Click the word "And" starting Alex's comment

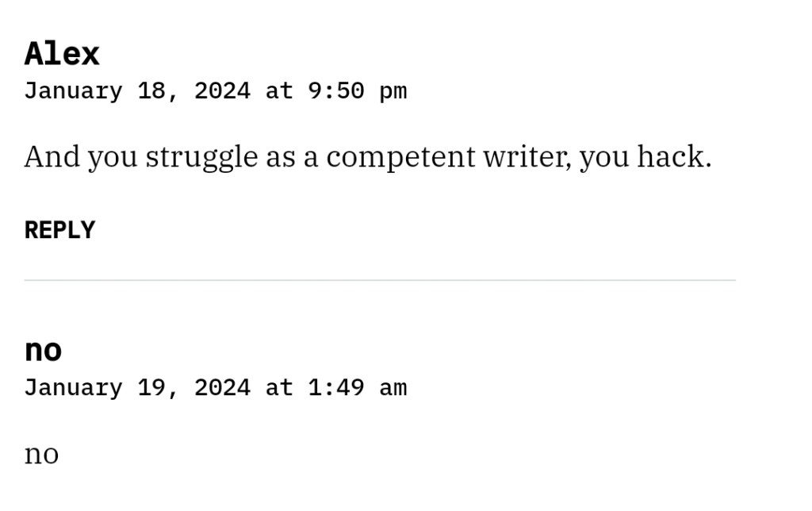[x=52, y=157]
